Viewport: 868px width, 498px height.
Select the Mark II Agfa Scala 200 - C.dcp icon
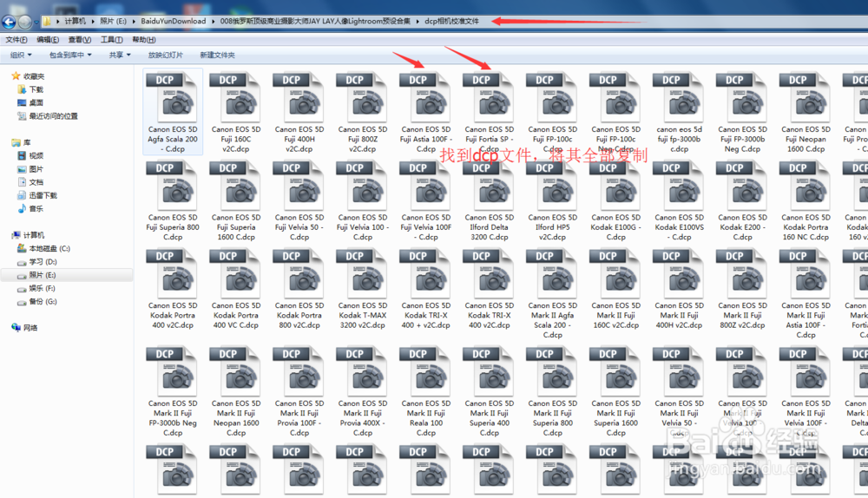click(x=551, y=273)
